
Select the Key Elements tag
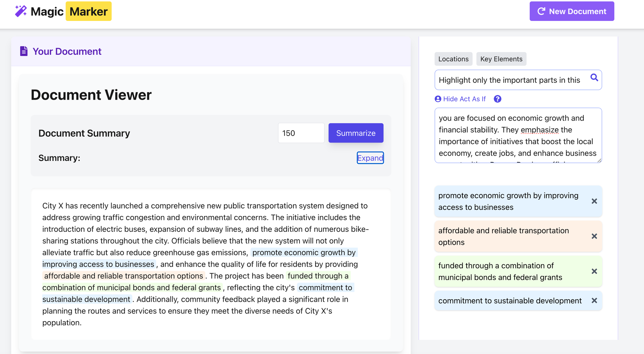point(501,59)
